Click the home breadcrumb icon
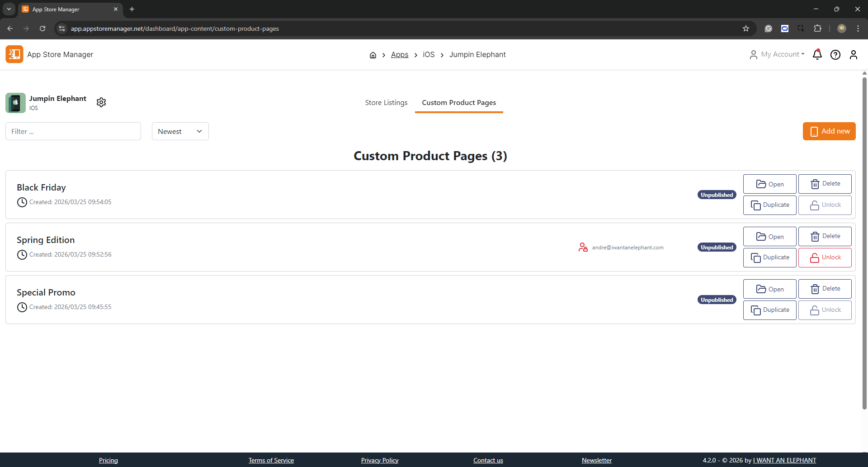The height and width of the screenshot is (467, 868). point(373,55)
